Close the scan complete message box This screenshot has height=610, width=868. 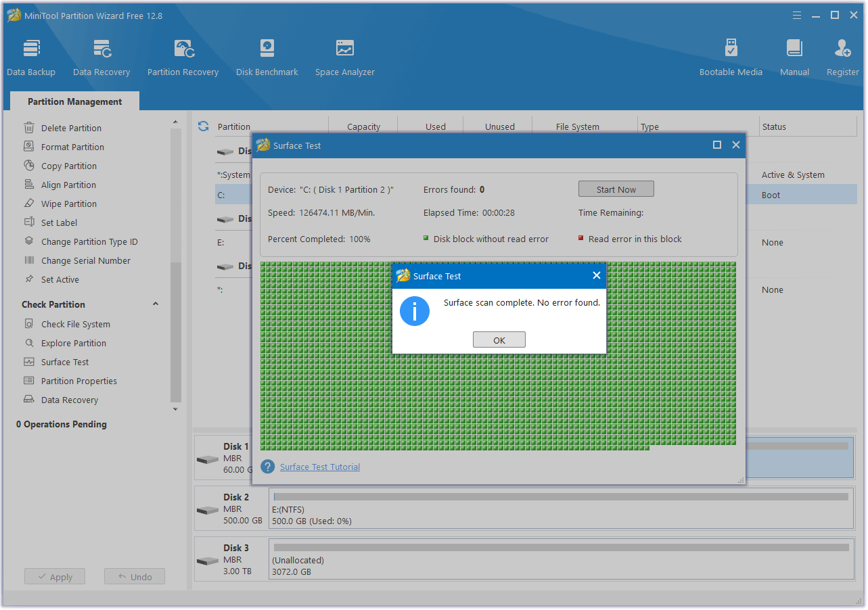coord(596,275)
